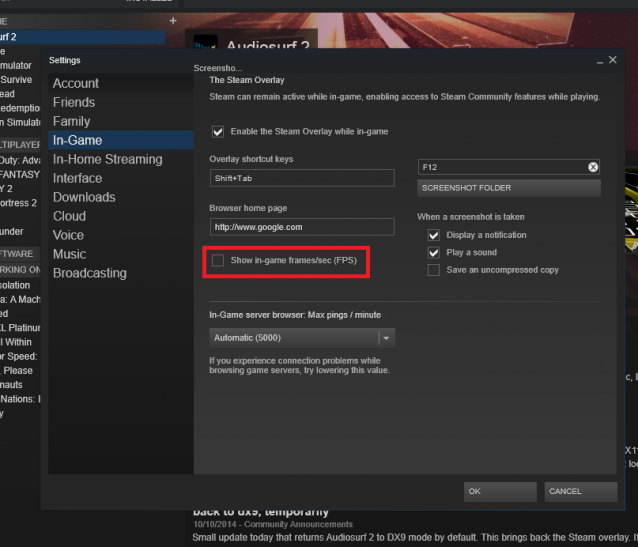This screenshot has width=638, height=547.
Task: Toggle Display a notification checkbox
Action: tap(434, 235)
